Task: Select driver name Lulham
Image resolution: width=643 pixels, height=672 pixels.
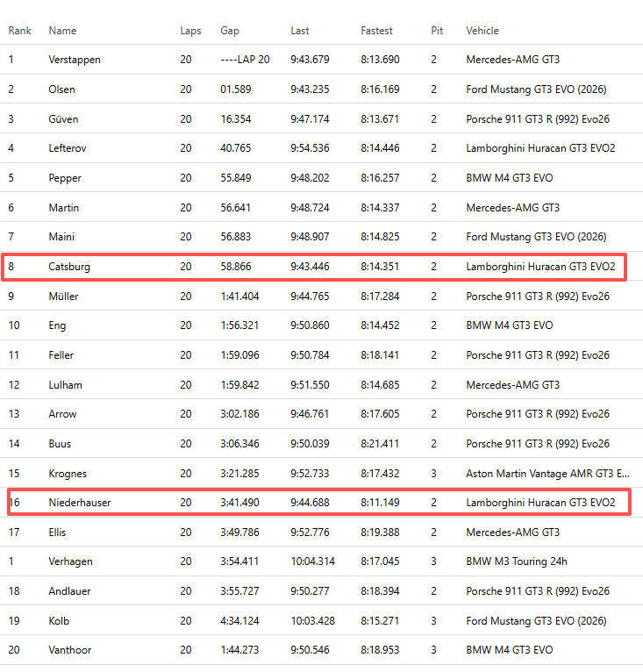Action: (65, 385)
